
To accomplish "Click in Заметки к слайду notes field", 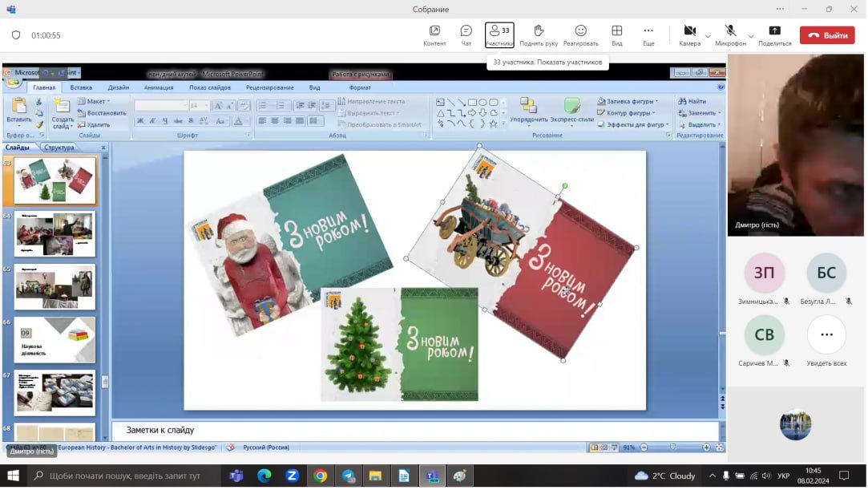I will click(415, 430).
